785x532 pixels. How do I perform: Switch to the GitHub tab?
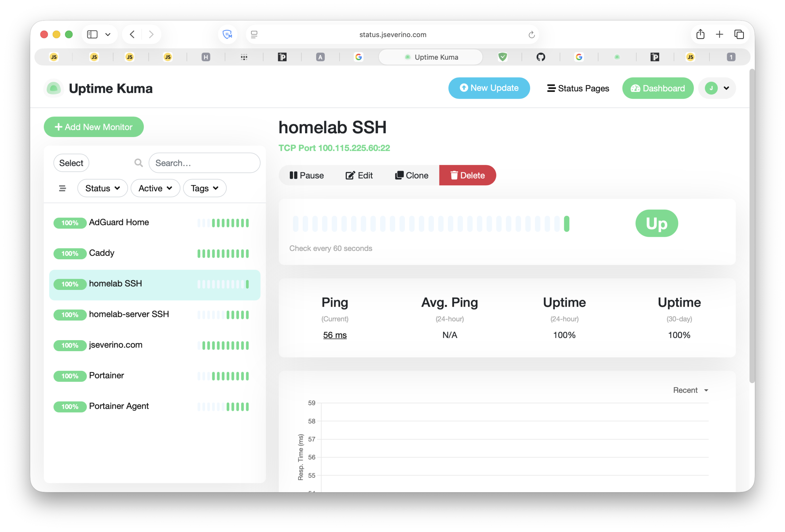pyautogui.click(x=540, y=57)
